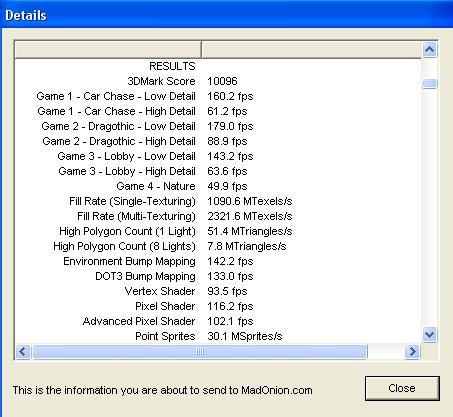Image resolution: width=453 pixels, height=417 pixels.
Task: Select the Point Sprites result row
Action: click(218, 336)
